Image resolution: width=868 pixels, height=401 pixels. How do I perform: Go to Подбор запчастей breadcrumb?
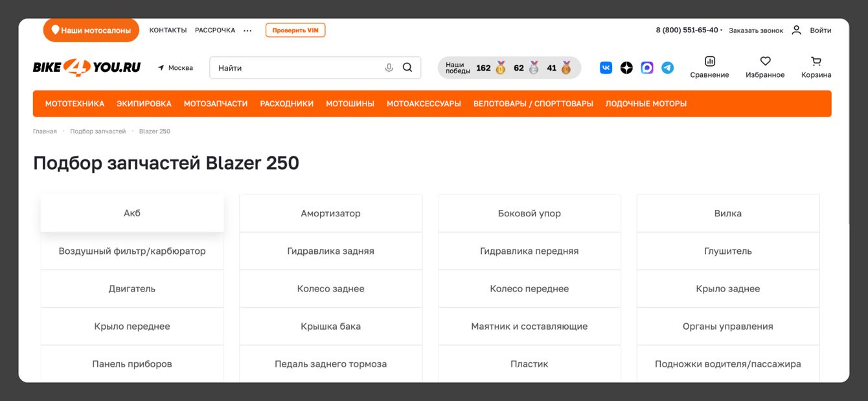(x=98, y=132)
